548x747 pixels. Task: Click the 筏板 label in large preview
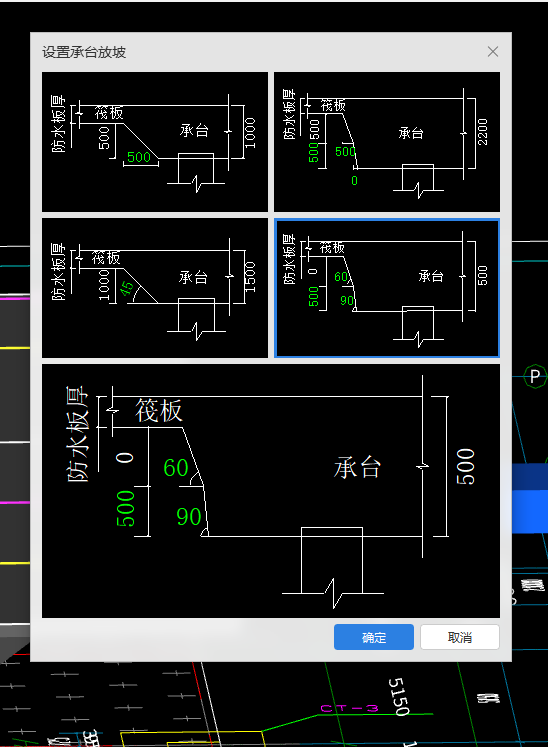point(159,410)
